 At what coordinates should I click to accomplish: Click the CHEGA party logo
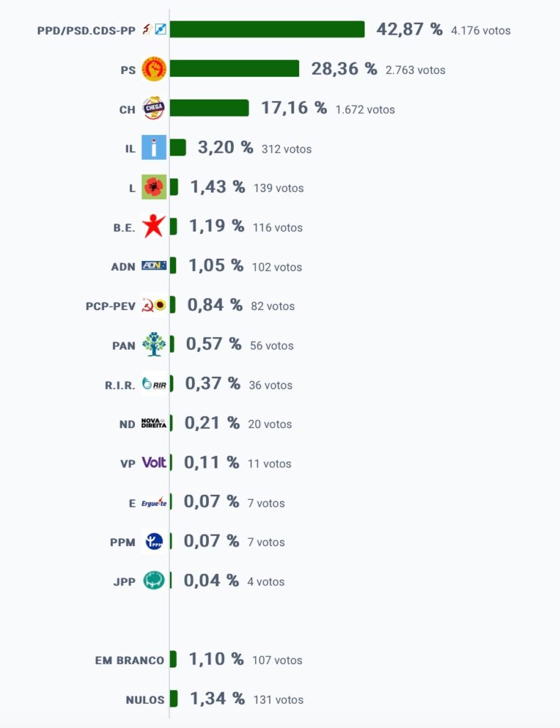click(x=154, y=108)
